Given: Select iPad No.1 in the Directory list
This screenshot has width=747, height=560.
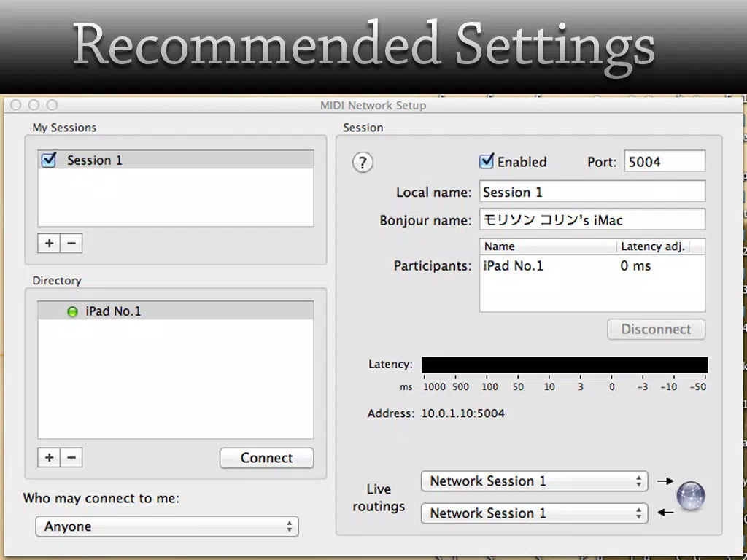Looking at the screenshot, I should tap(176, 311).
